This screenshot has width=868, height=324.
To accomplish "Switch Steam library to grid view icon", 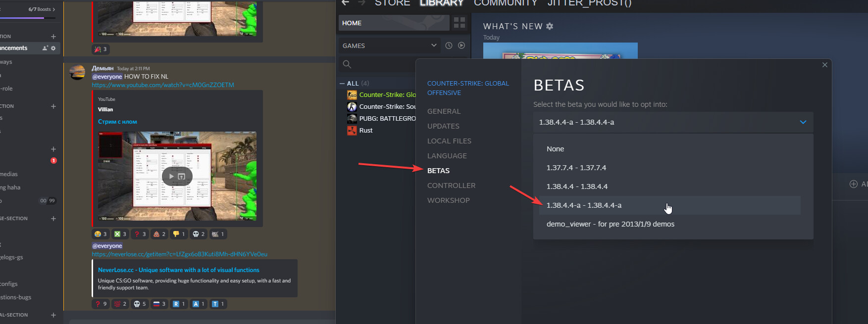I will pyautogui.click(x=460, y=23).
